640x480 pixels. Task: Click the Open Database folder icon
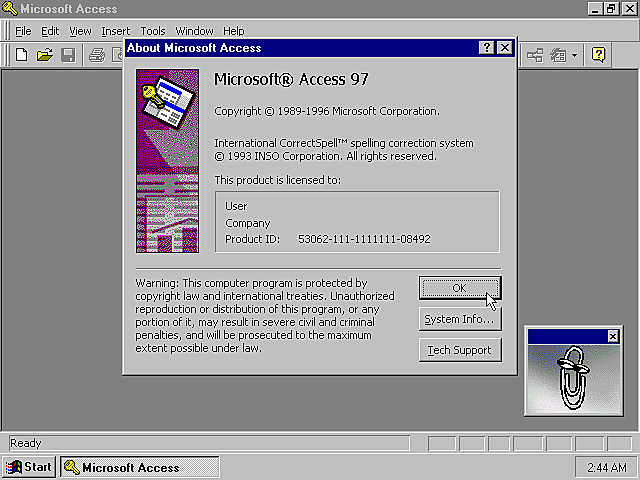(44, 55)
